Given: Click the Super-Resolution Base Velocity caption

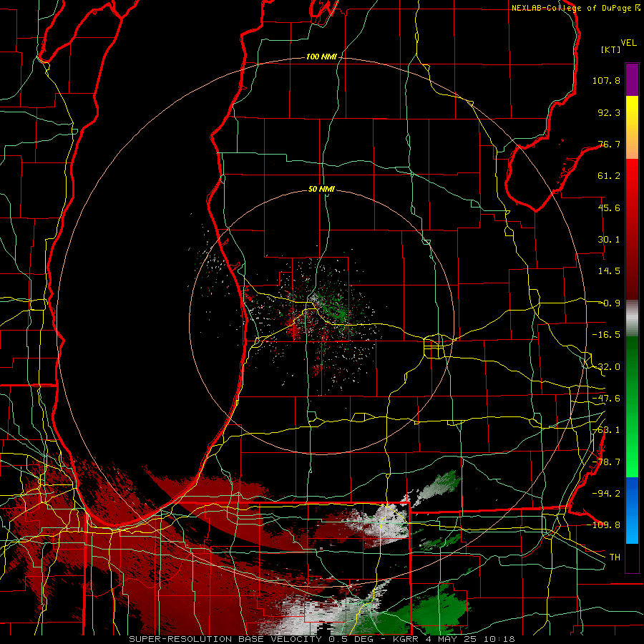Looking at the screenshot, I should [322, 639].
